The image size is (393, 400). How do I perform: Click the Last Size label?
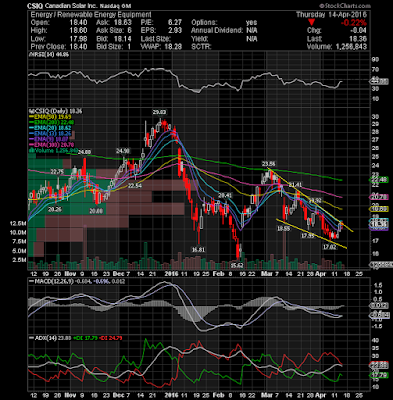click(156, 39)
